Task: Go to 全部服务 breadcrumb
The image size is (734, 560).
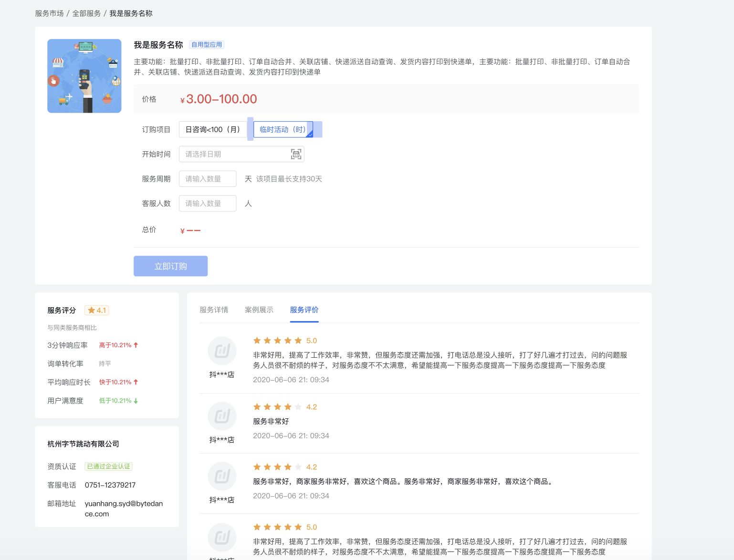Action: click(x=86, y=13)
